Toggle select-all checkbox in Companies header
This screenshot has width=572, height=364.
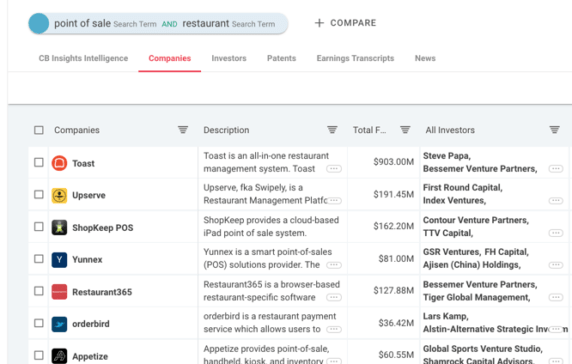(39, 130)
